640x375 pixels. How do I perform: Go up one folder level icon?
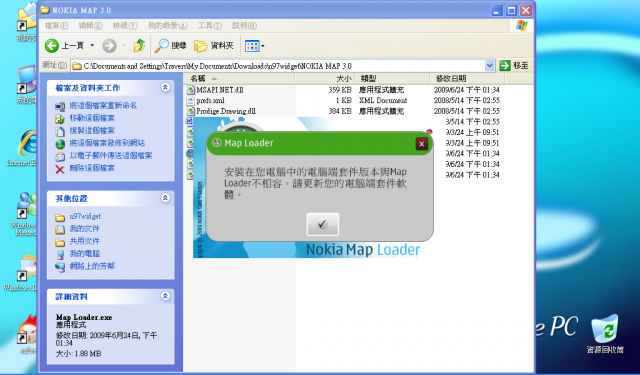[x=140, y=45]
